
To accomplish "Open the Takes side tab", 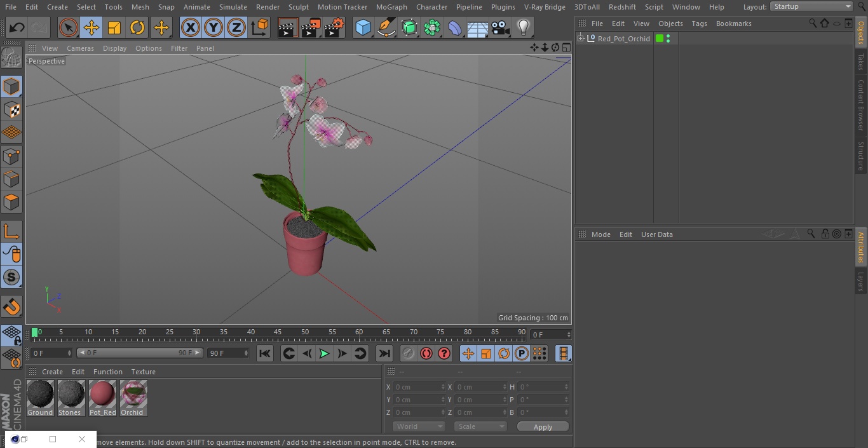I will coord(861,62).
